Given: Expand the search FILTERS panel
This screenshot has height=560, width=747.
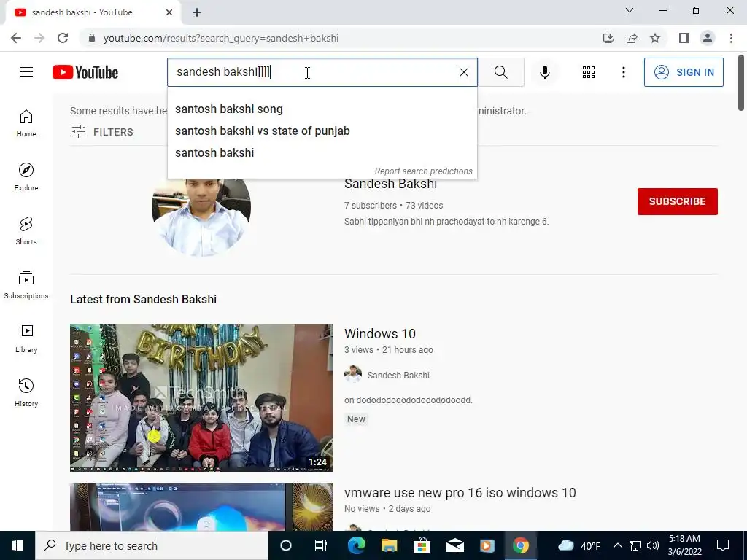Looking at the screenshot, I should [x=102, y=132].
